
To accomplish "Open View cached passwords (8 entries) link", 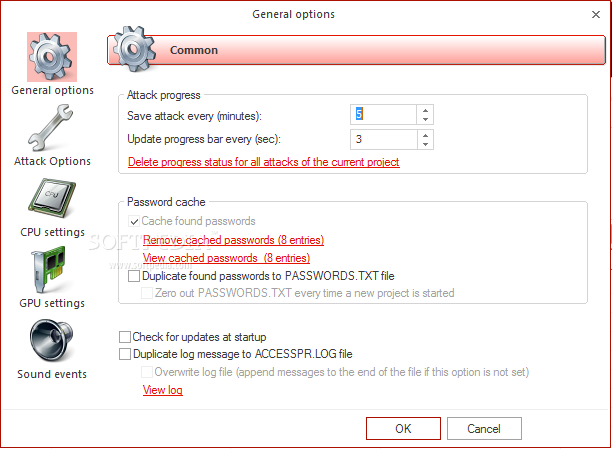I will [226, 258].
